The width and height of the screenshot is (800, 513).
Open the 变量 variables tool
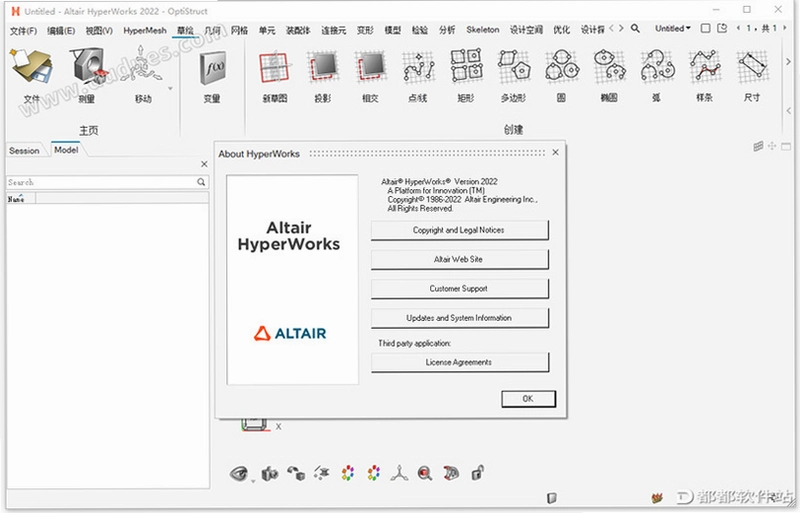(x=212, y=76)
